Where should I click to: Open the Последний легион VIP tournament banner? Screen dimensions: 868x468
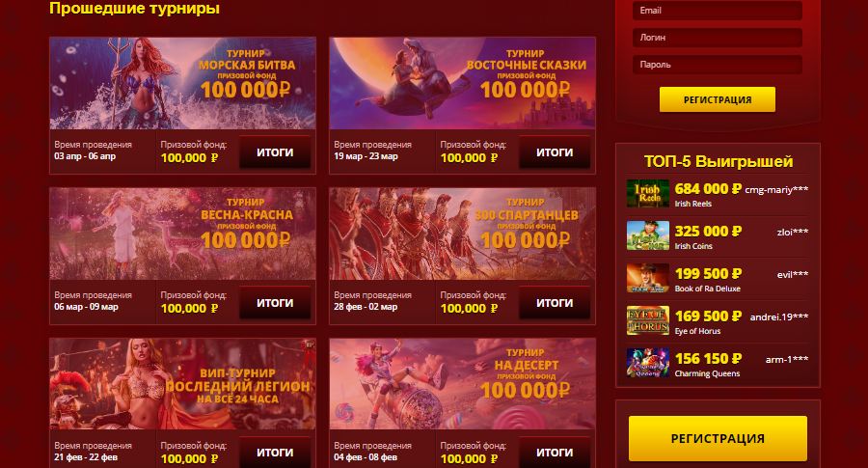(x=182, y=384)
